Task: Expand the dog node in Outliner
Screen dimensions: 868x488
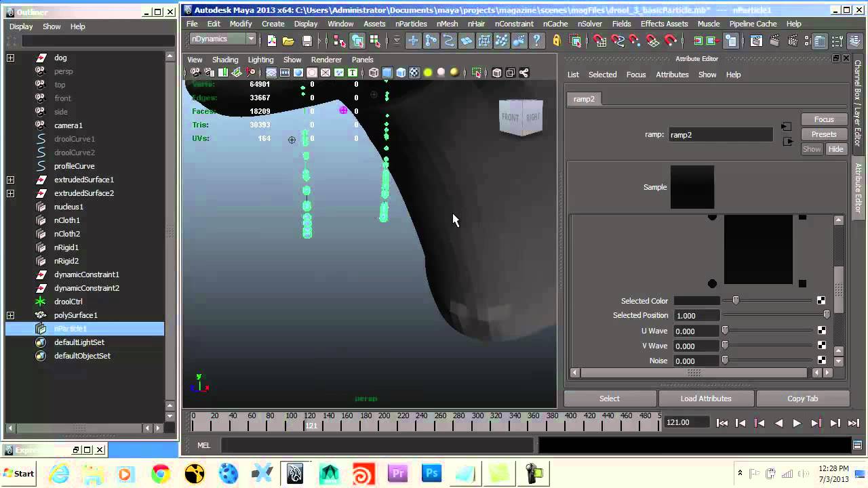Action: click(10, 58)
